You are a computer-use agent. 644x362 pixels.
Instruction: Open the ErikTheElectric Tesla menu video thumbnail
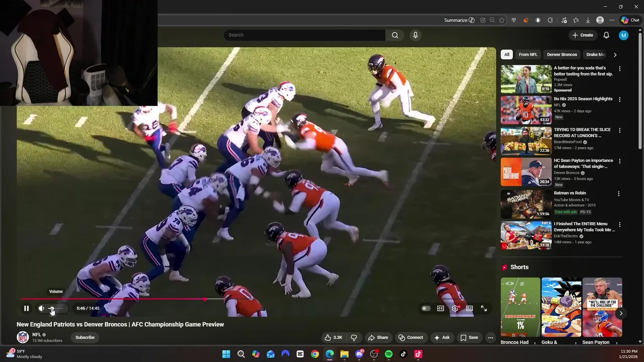526,235
